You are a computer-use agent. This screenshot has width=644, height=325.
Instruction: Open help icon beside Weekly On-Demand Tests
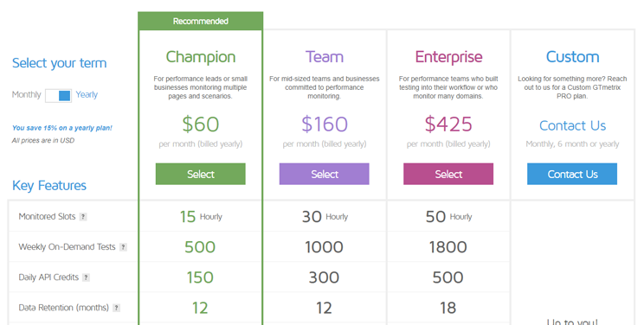(123, 247)
